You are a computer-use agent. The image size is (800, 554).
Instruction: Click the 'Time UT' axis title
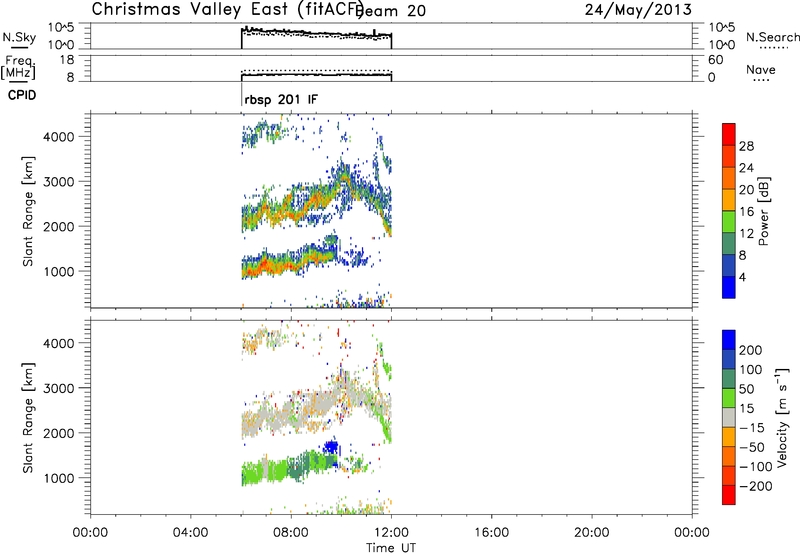click(391, 547)
